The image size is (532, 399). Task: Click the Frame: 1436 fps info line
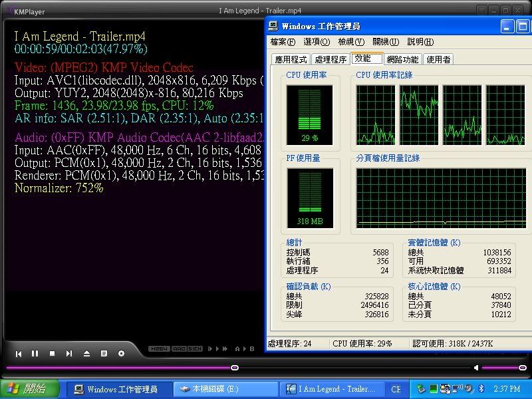[x=114, y=106]
